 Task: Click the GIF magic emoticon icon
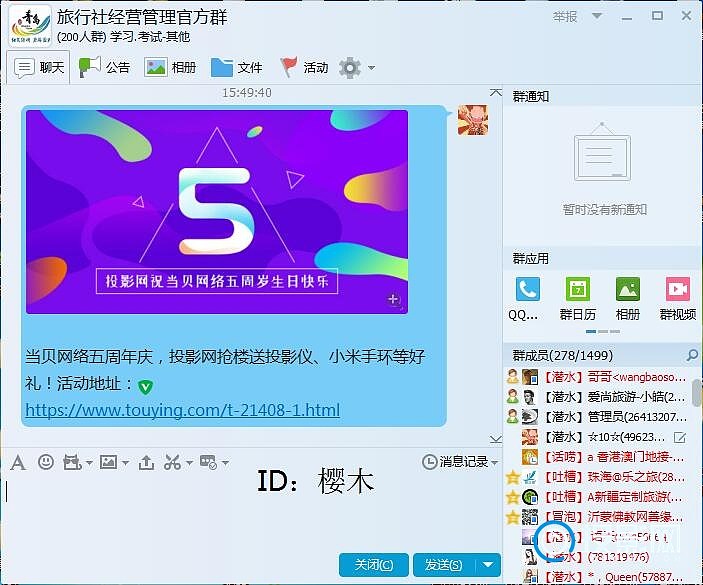pos(72,462)
